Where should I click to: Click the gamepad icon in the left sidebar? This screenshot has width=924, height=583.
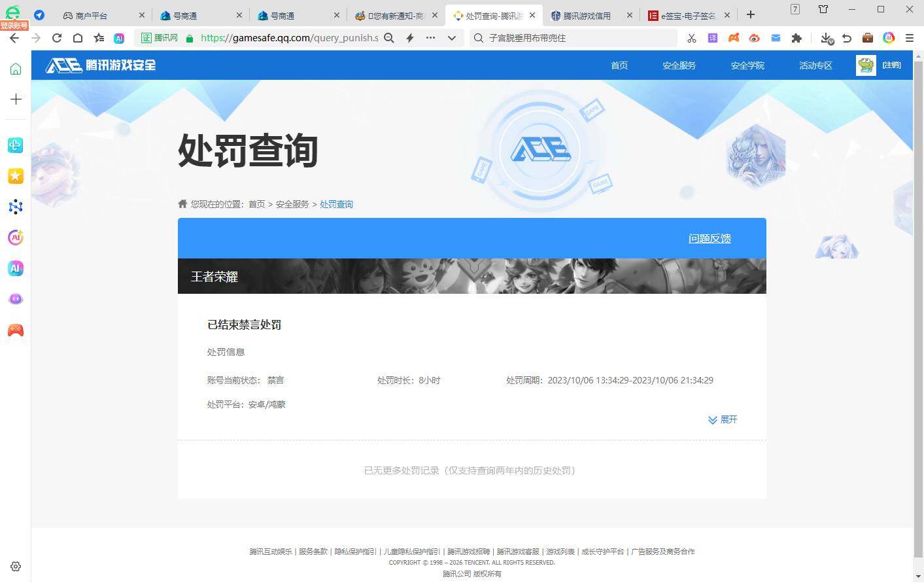pos(15,330)
